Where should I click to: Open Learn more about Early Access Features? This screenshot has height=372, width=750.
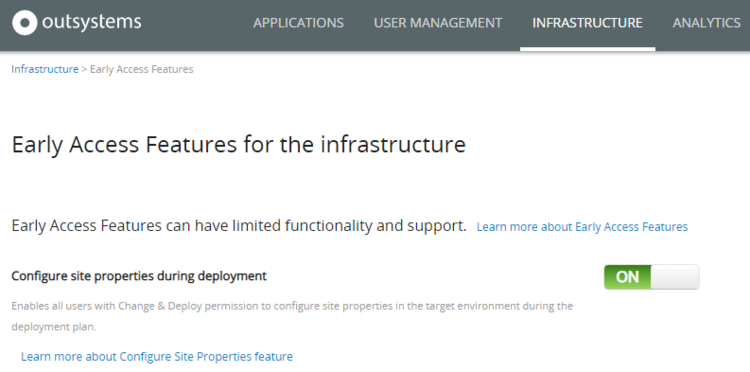point(582,227)
